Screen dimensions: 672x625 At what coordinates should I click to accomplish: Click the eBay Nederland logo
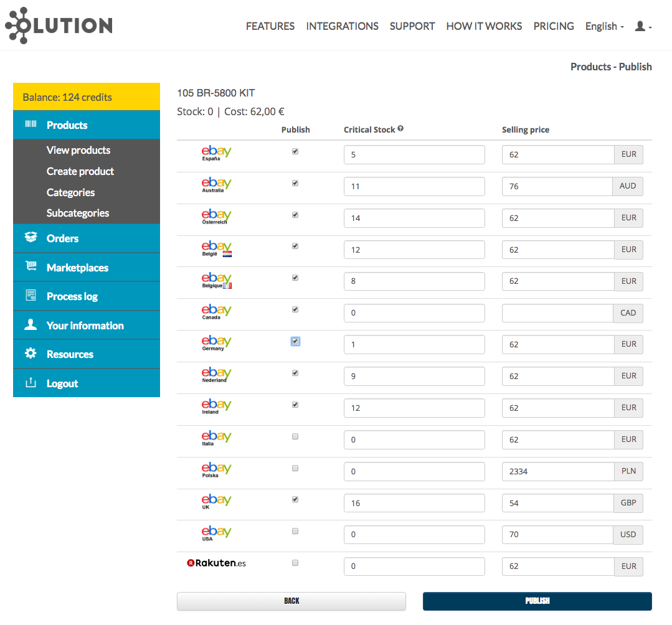(217, 375)
